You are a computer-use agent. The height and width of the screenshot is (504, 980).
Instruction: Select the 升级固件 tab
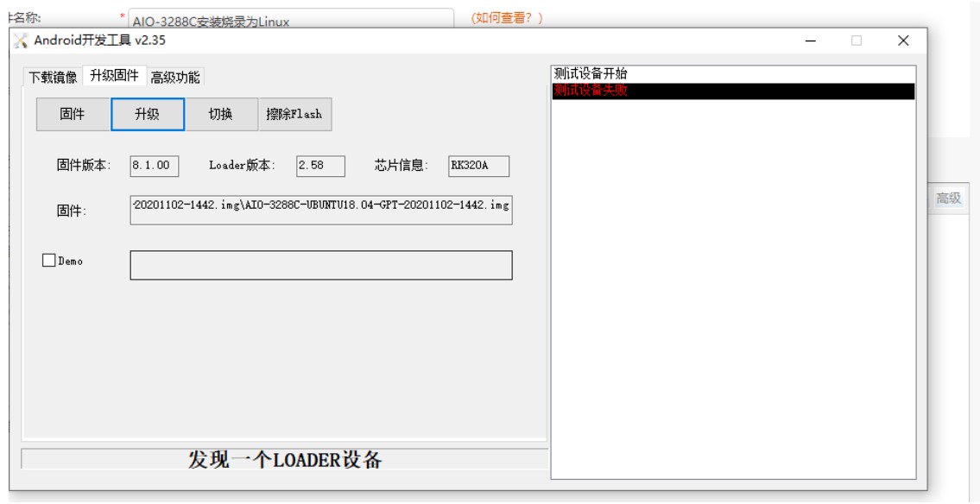point(114,76)
